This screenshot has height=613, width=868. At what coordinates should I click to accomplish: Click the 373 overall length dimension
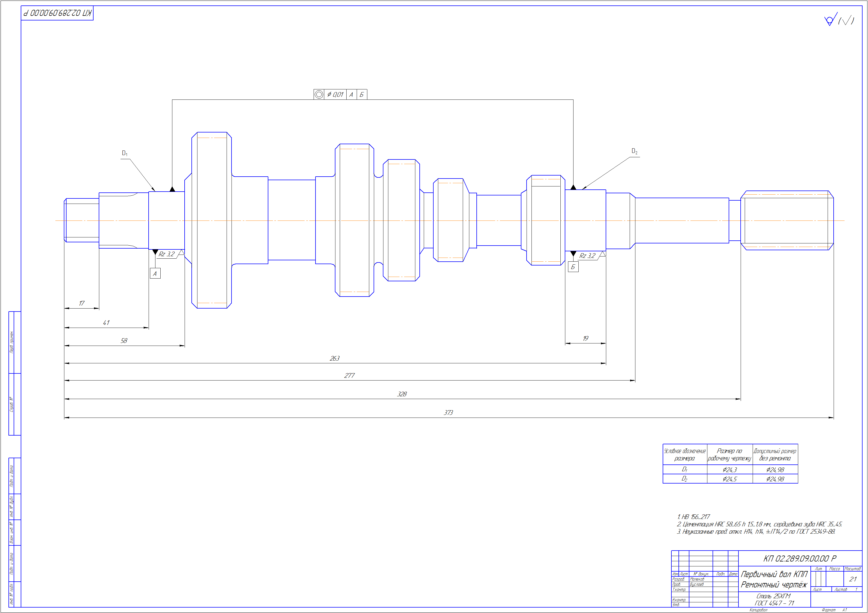point(448,413)
